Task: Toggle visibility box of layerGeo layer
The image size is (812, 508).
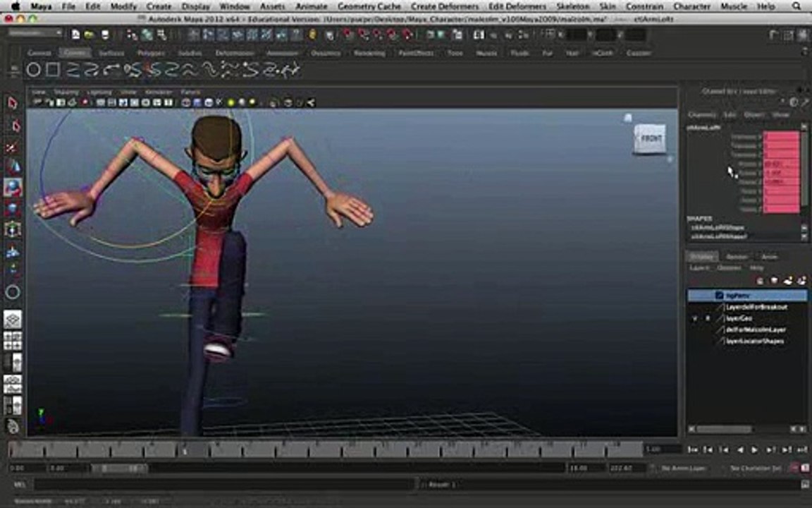Action: [695, 318]
